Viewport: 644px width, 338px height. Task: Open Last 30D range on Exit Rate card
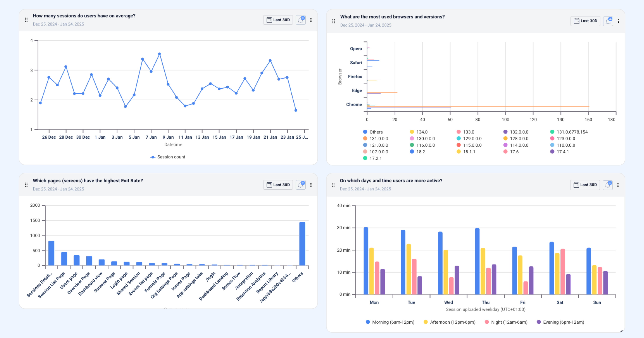point(278,185)
